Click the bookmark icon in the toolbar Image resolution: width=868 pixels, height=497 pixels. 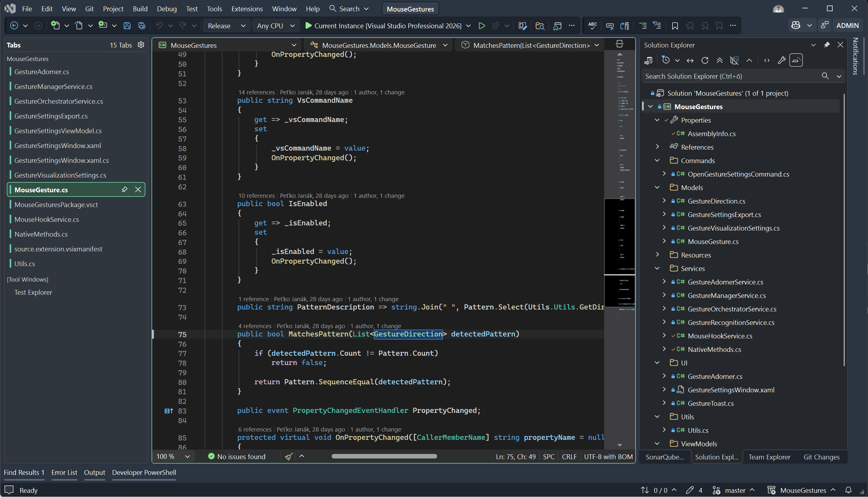(x=674, y=26)
